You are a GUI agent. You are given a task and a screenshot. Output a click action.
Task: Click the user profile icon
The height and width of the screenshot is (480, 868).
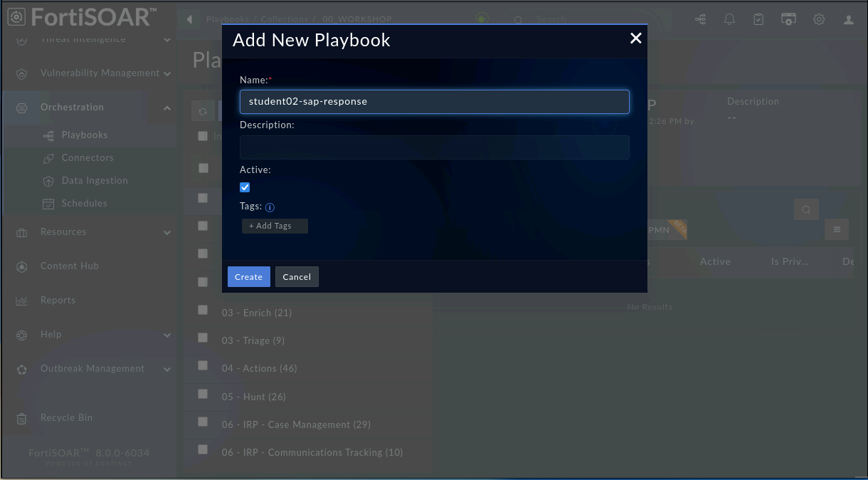coord(849,20)
